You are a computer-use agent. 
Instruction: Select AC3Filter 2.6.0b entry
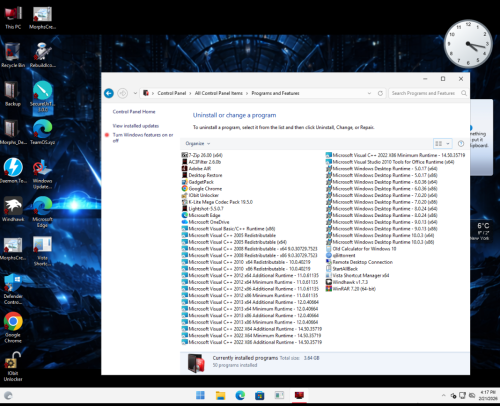coord(201,162)
